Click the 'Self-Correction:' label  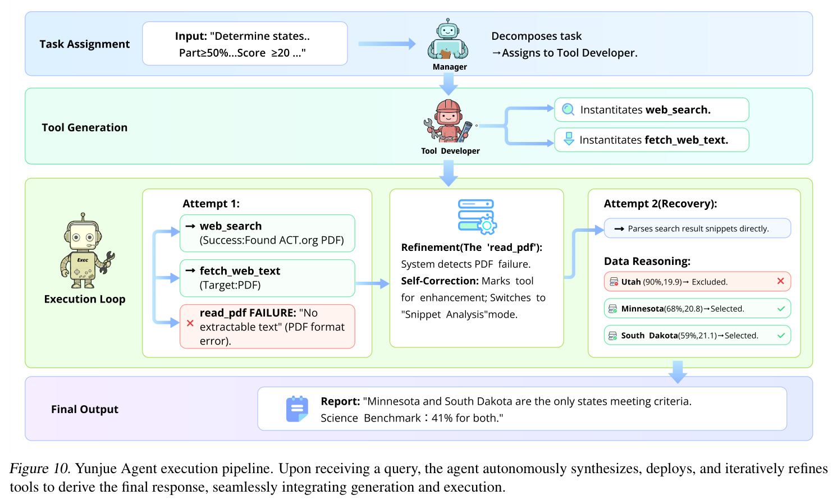click(440, 281)
